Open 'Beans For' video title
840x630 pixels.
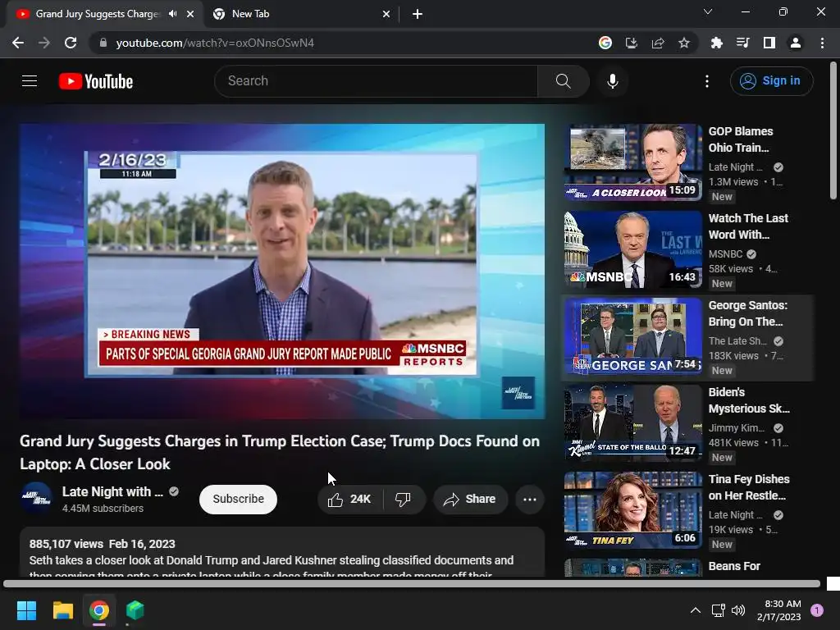point(734,566)
